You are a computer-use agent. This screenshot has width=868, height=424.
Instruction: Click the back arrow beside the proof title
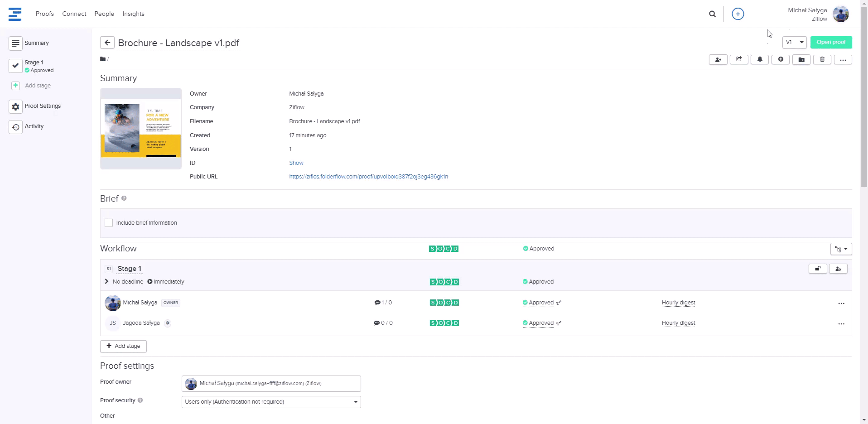(107, 43)
